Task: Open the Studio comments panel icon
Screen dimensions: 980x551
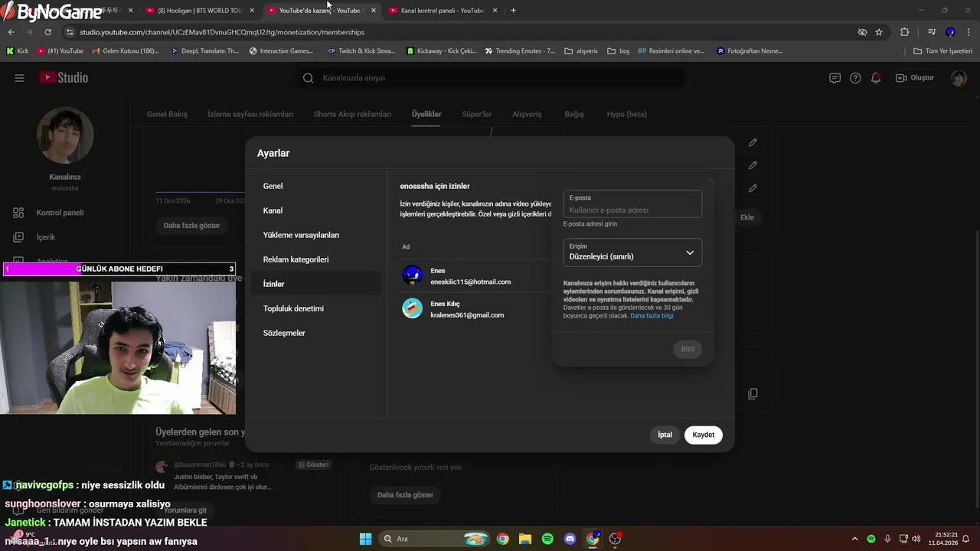Action: tap(835, 78)
